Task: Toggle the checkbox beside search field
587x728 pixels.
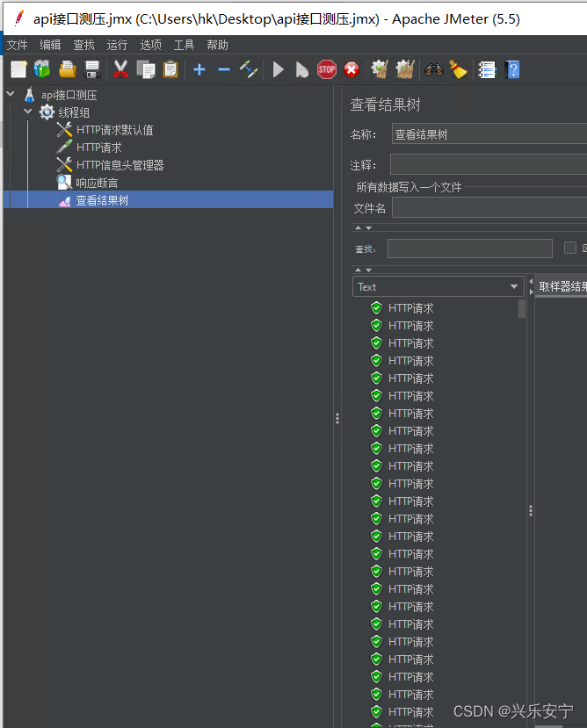Action: [569, 248]
